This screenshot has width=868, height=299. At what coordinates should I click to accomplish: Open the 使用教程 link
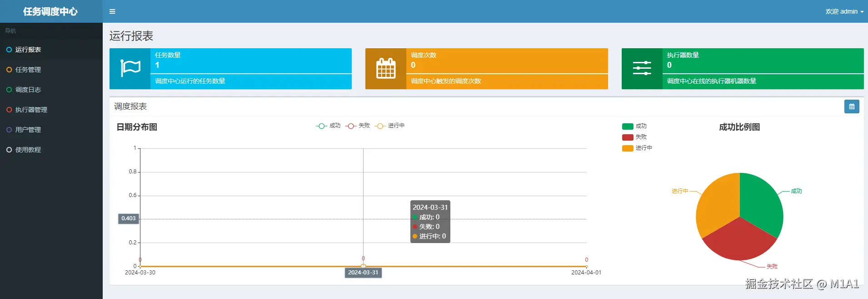click(51, 150)
